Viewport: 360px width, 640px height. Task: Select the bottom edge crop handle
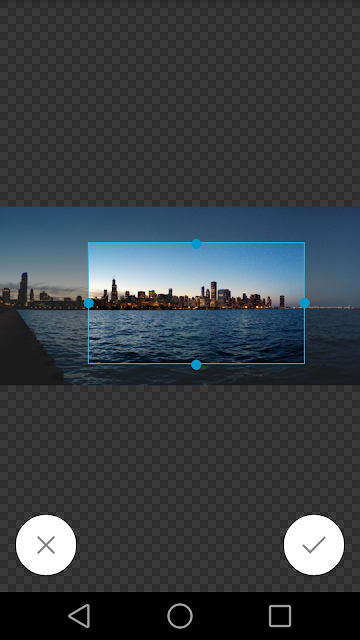pyautogui.click(x=196, y=365)
